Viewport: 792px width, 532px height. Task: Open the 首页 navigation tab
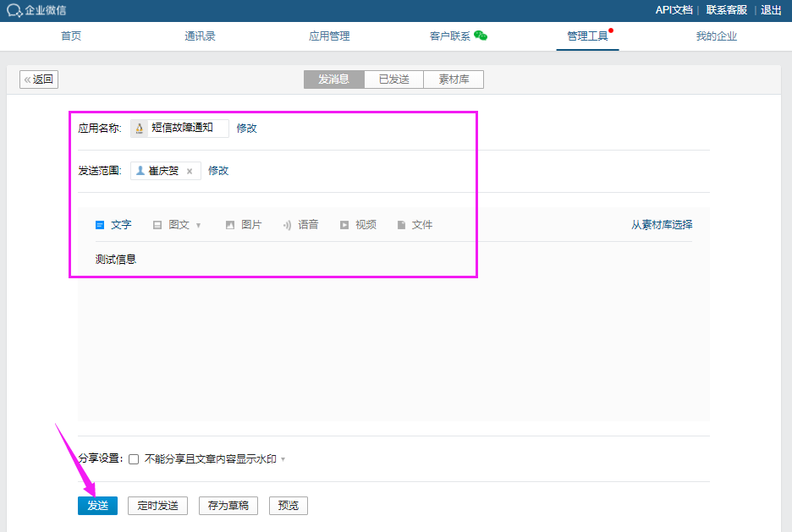pyautogui.click(x=71, y=36)
